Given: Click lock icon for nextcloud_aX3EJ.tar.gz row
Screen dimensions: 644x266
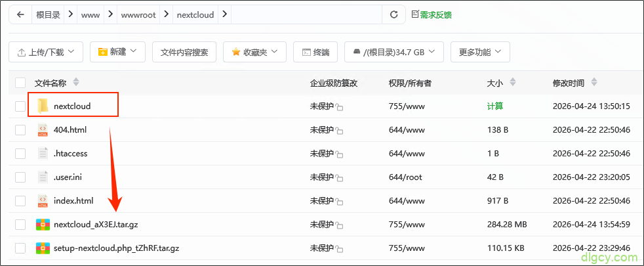Looking at the screenshot, I should (339, 225).
